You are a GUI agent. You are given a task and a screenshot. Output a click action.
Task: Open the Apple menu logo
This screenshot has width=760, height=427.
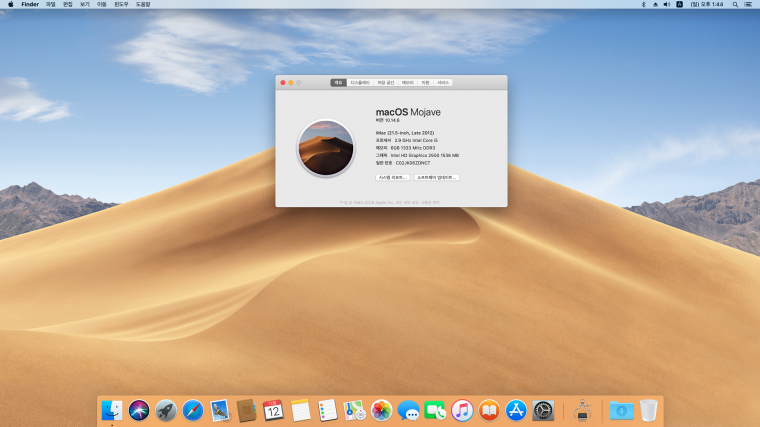(x=11, y=4)
